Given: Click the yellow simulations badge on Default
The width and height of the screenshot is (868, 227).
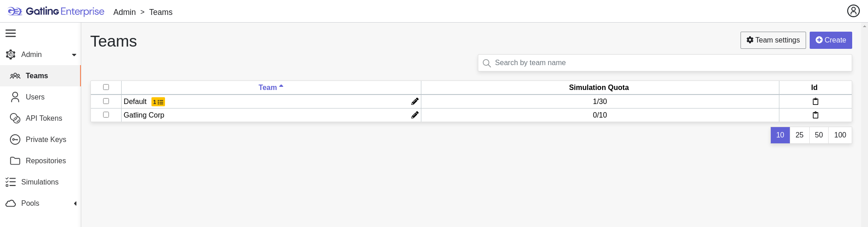Looking at the screenshot, I should click(x=158, y=102).
